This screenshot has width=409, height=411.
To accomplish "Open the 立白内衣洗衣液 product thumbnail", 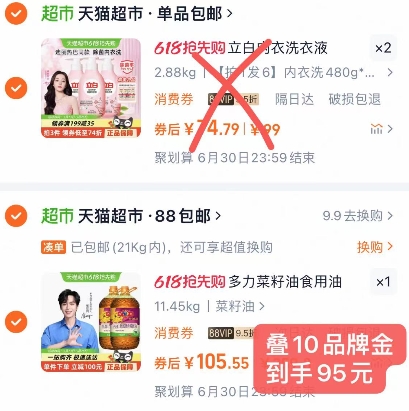I will [x=91, y=88].
